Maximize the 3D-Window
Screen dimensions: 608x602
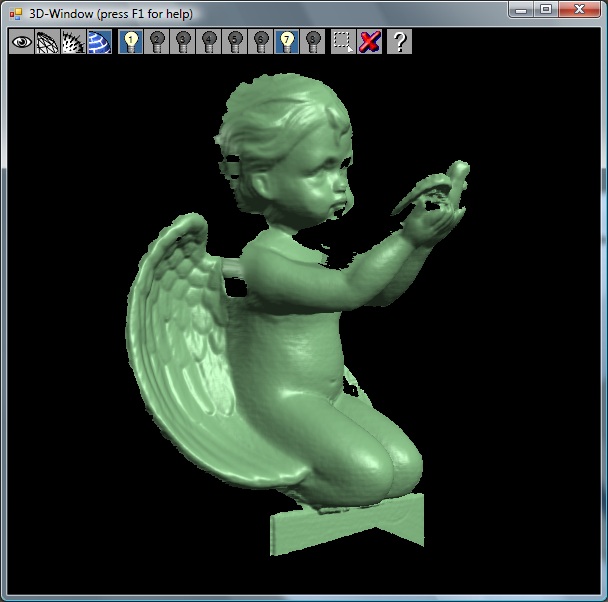[546, 9]
